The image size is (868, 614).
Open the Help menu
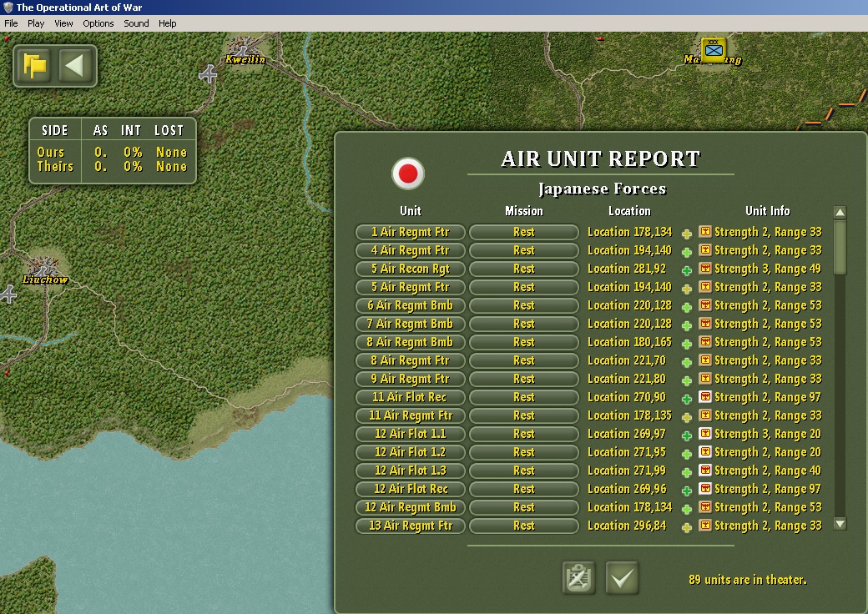pos(167,23)
